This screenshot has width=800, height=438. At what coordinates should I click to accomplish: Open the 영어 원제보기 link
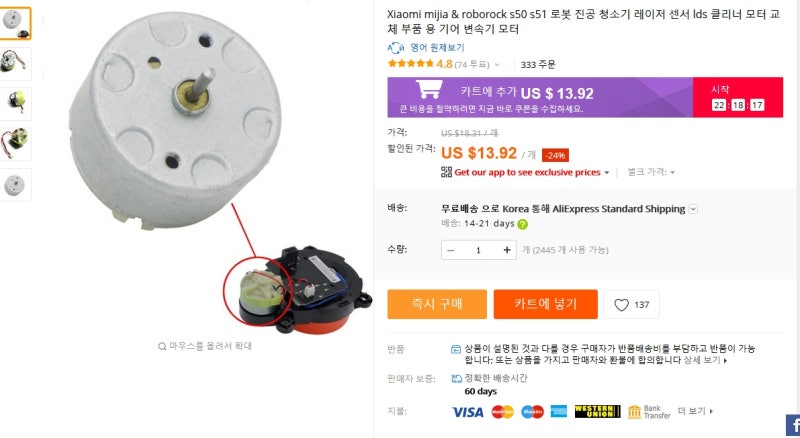pyautogui.click(x=437, y=47)
